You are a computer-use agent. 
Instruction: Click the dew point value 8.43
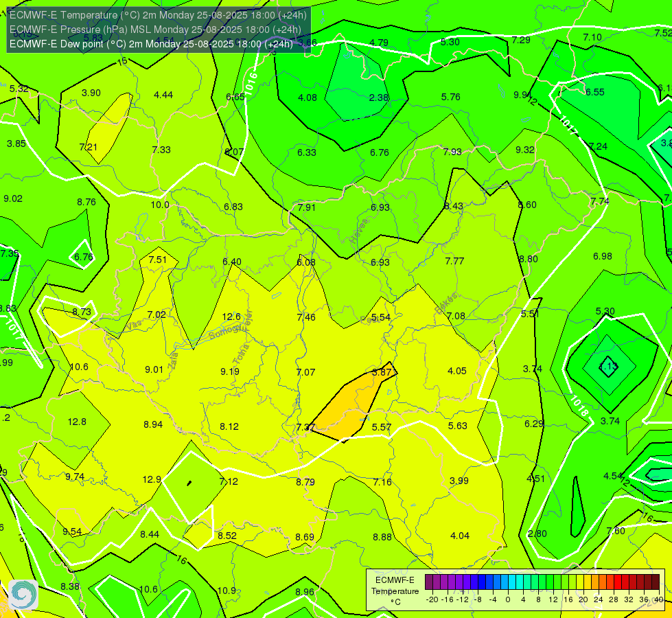coord(454,206)
